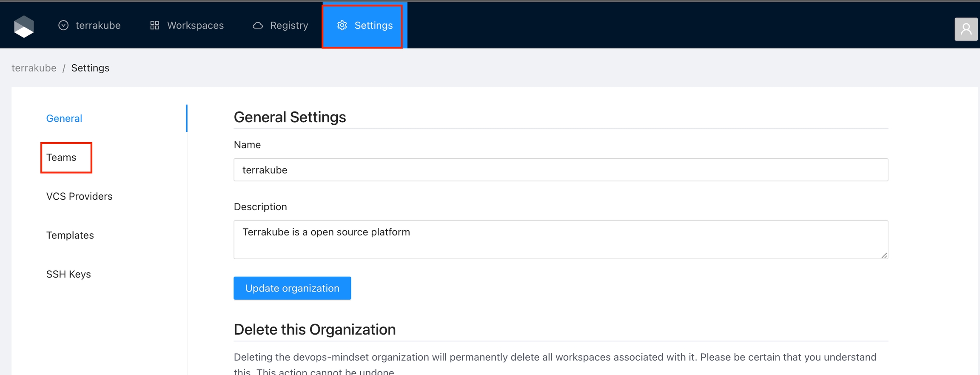Focus the Description text area
The height and width of the screenshot is (375, 980).
coord(560,240)
